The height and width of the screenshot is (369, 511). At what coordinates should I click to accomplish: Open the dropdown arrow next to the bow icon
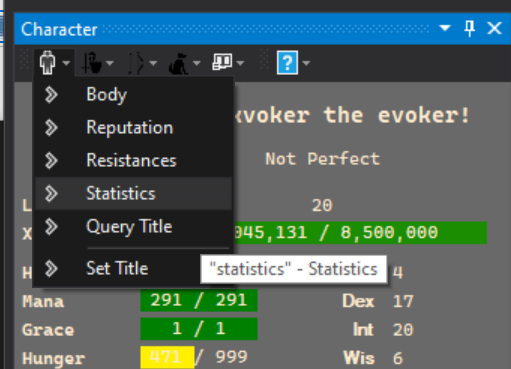click(153, 63)
